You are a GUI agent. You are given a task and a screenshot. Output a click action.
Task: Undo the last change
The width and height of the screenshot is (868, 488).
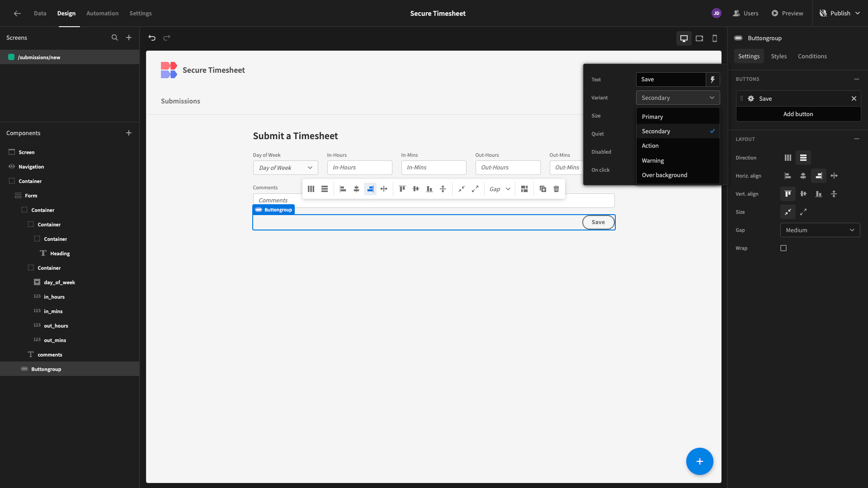coord(152,38)
